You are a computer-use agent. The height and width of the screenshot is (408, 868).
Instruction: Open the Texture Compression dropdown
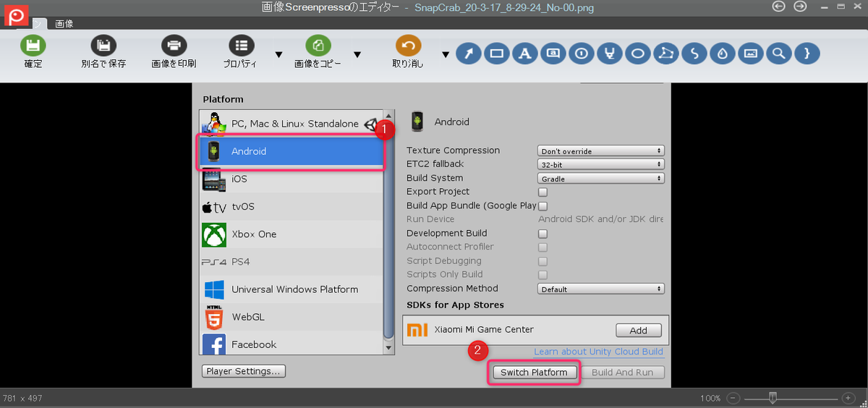point(600,150)
